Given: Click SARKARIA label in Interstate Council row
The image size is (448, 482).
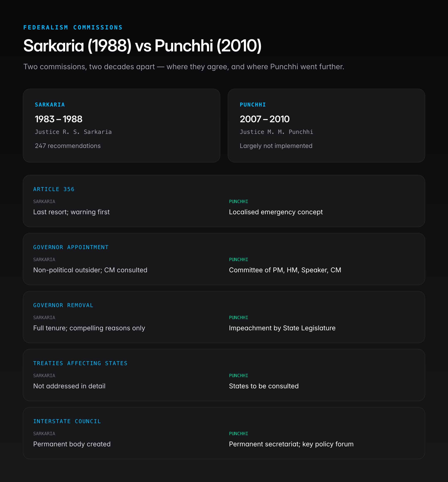Looking at the screenshot, I should click(44, 434).
